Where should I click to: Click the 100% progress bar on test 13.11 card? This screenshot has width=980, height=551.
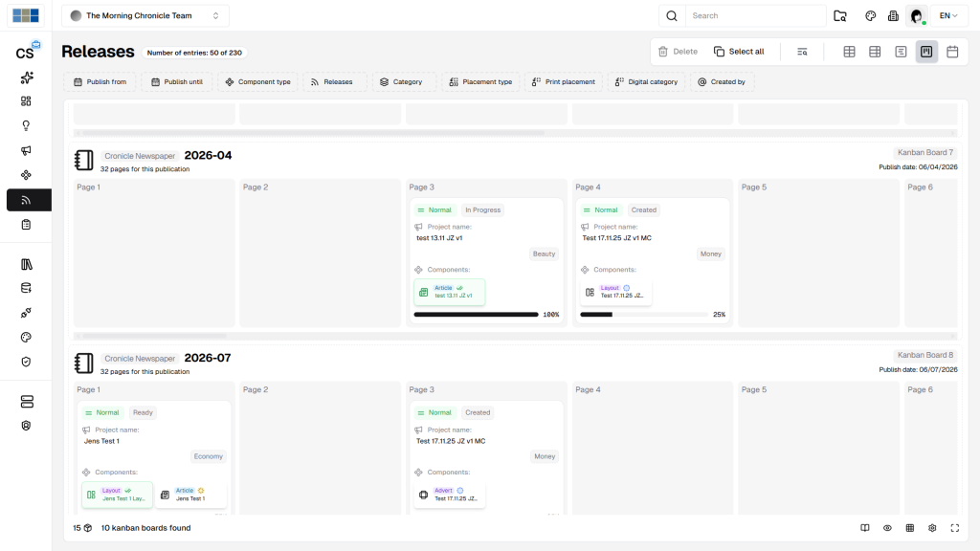[x=476, y=314]
